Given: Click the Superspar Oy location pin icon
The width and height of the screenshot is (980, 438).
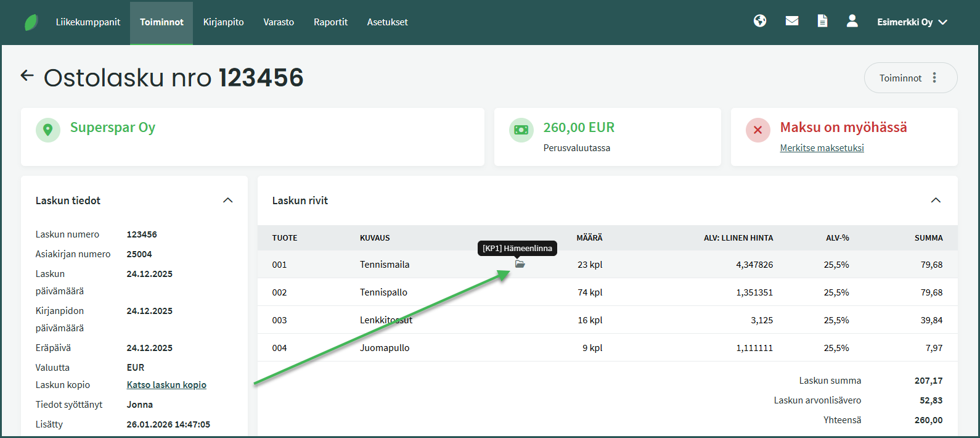Looking at the screenshot, I should click(x=48, y=130).
